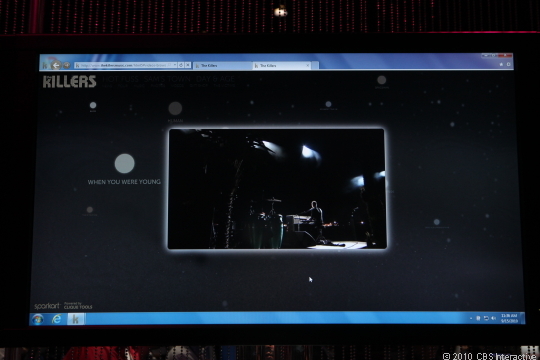
Task: Click the Killers logo link
Action: click(x=69, y=82)
